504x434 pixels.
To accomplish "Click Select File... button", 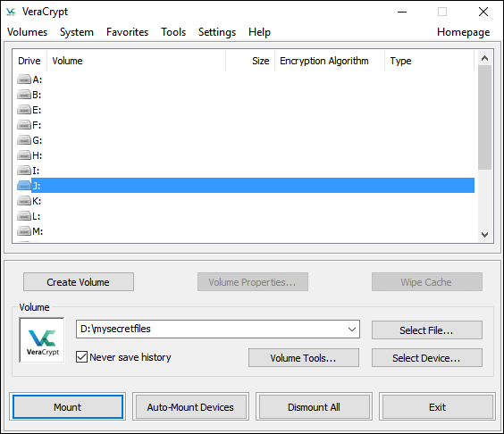I will tap(427, 330).
